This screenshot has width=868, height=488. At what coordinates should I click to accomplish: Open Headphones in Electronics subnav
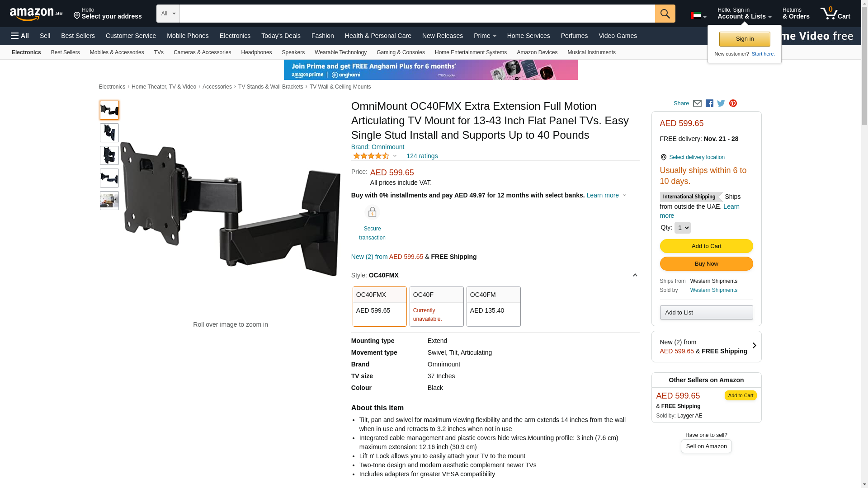pos(256,52)
